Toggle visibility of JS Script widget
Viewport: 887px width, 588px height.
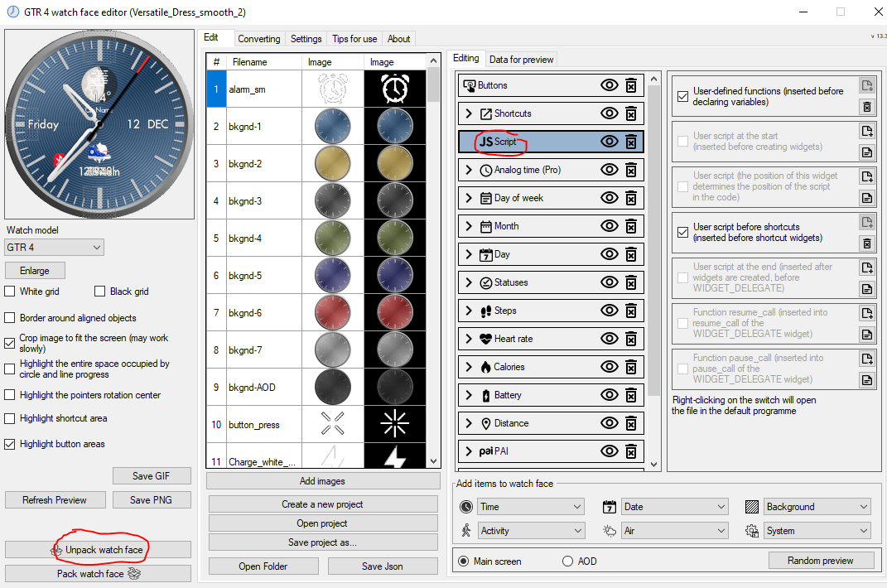(610, 142)
